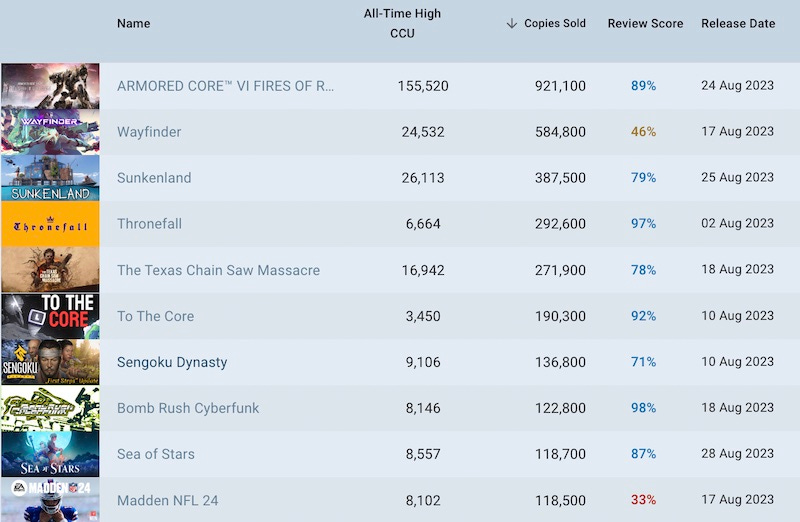Select 118,700 copies sold cell

click(560, 454)
